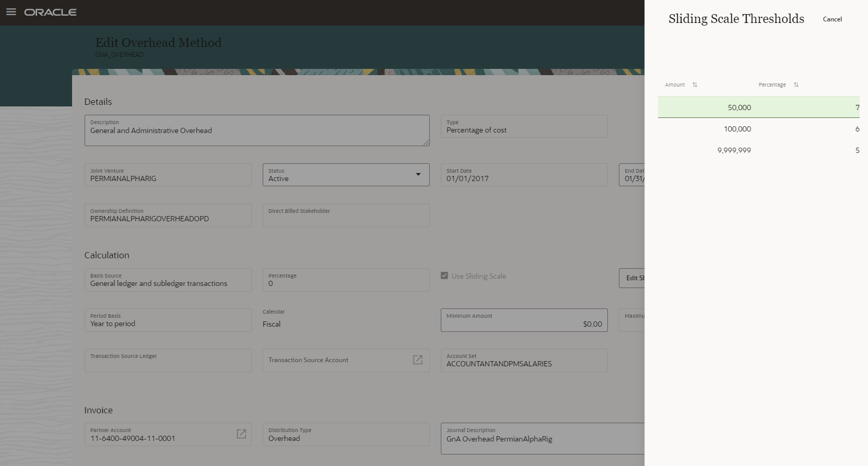868x466 pixels.
Task: Select the 100,000 threshold row
Action: pyautogui.click(x=758, y=129)
